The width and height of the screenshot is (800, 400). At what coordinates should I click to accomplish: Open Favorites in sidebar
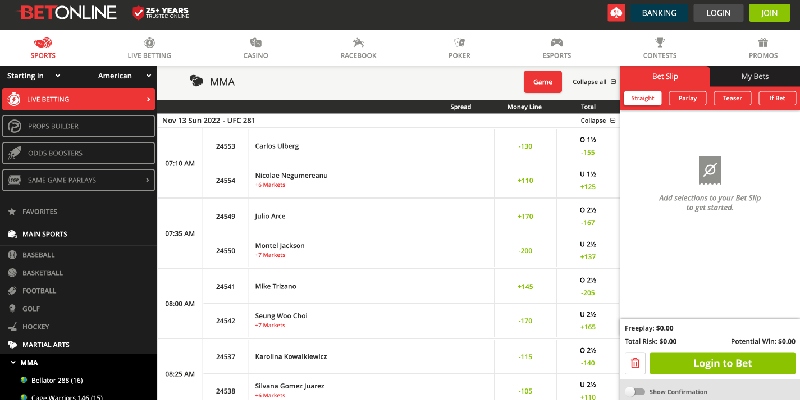40,211
